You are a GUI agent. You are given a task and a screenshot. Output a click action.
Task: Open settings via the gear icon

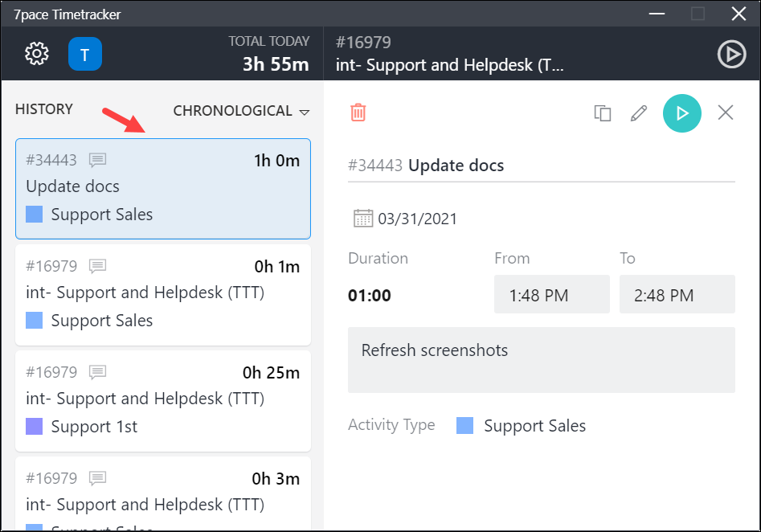(37, 53)
